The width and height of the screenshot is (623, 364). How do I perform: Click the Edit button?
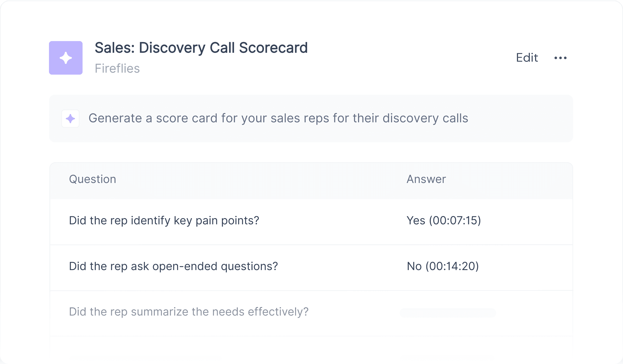527,58
